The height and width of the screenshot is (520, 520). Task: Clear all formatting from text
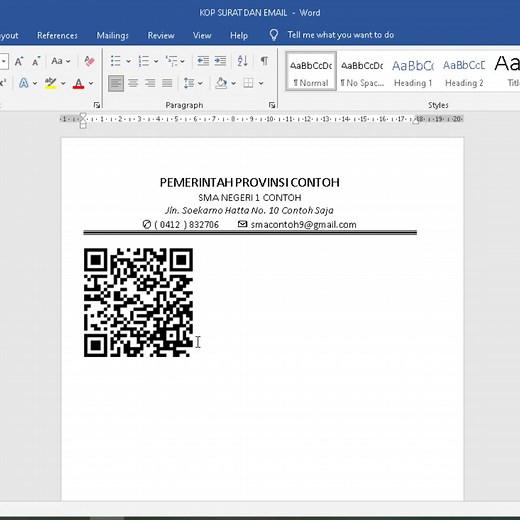(89, 61)
